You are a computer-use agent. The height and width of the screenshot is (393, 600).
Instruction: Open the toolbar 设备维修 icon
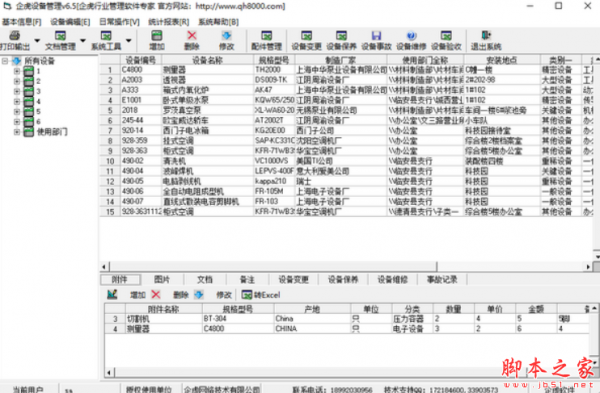pyautogui.click(x=411, y=36)
